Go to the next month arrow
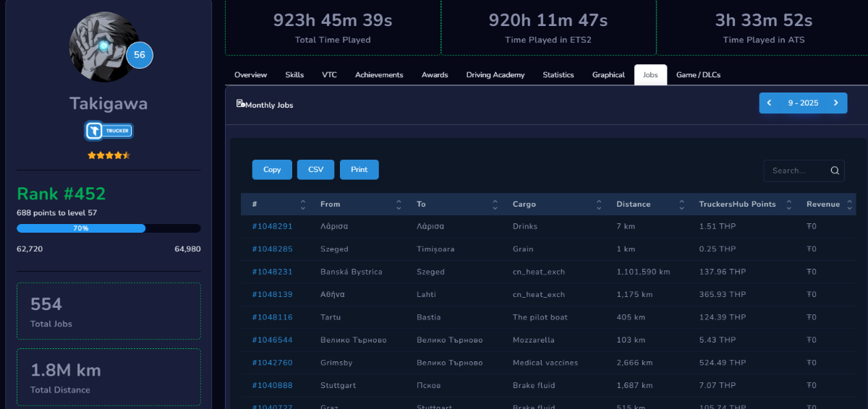 click(835, 103)
